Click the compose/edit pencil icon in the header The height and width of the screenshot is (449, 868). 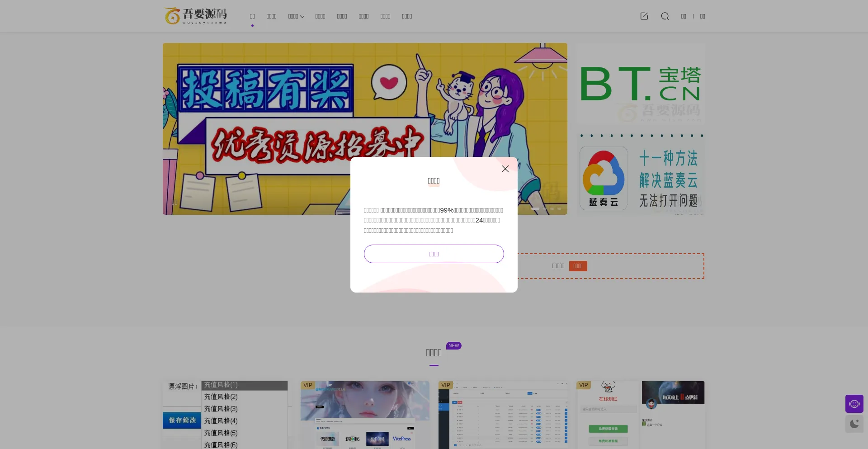(x=644, y=16)
